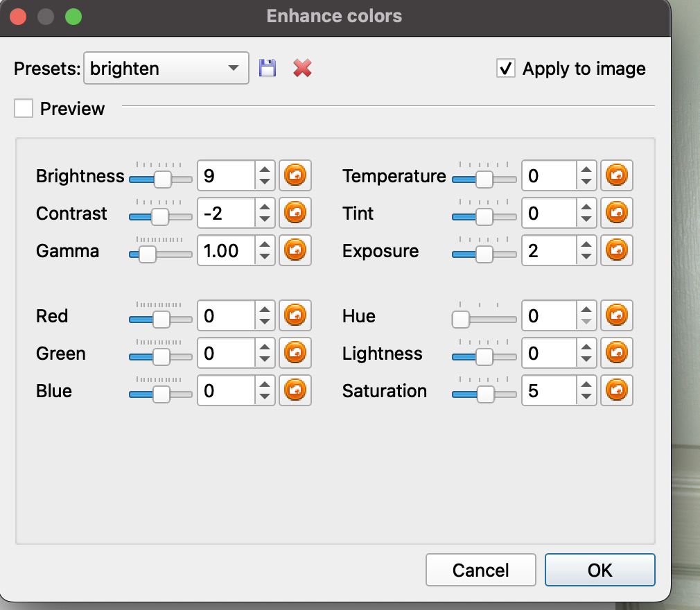Enable the Preview checkbox
Screen dimensions: 700x610
[24, 109]
